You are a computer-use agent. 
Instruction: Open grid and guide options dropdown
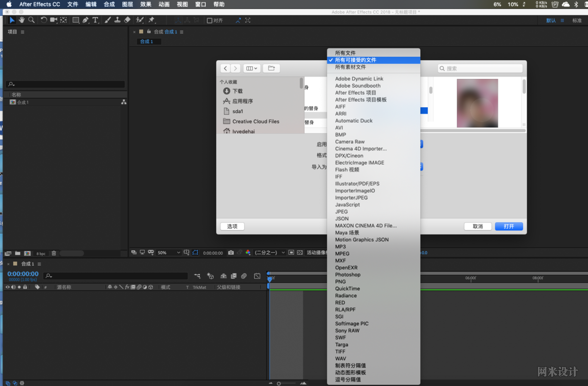(x=187, y=253)
